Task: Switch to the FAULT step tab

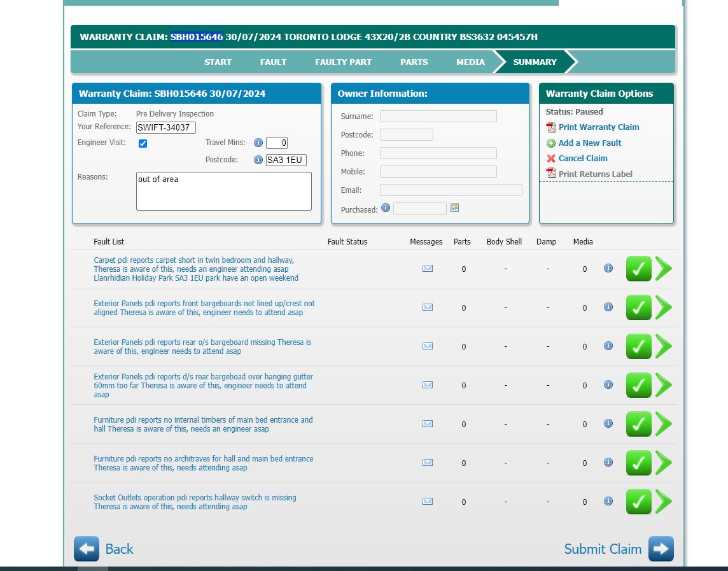Action: tap(273, 62)
